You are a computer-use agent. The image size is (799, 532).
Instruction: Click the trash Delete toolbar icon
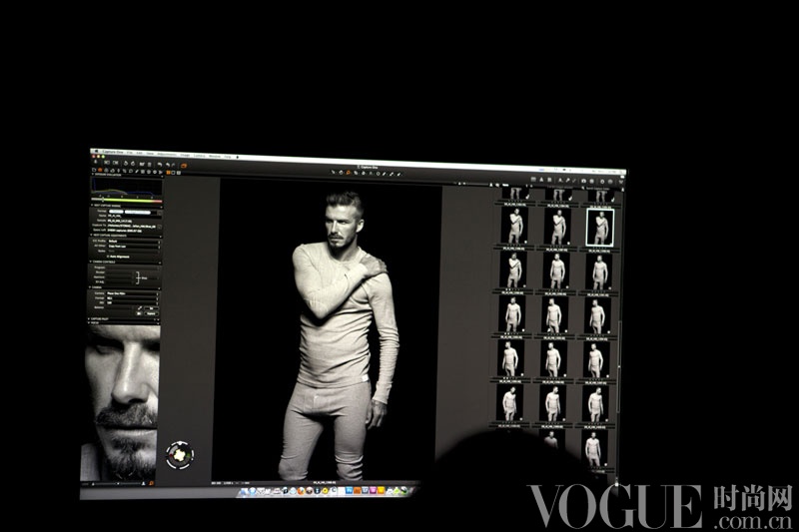coord(149,165)
